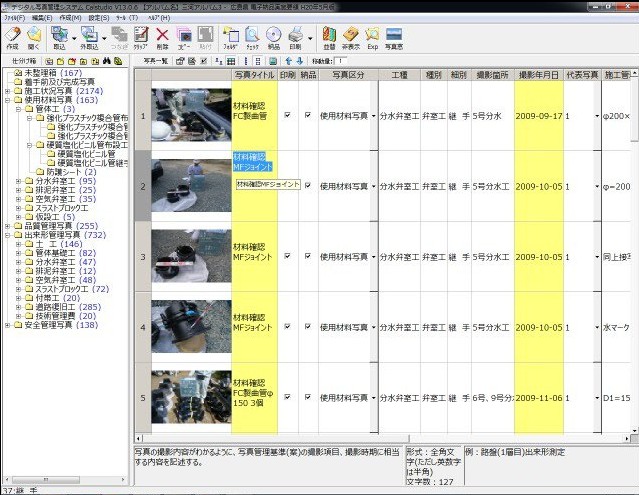Click the フォルダ (folder) toolbar icon

click(231, 38)
